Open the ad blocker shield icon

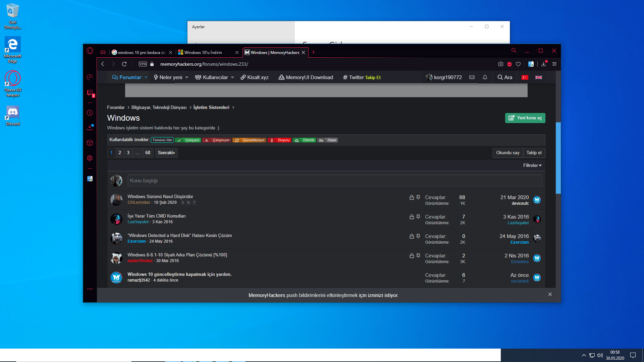(x=509, y=64)
